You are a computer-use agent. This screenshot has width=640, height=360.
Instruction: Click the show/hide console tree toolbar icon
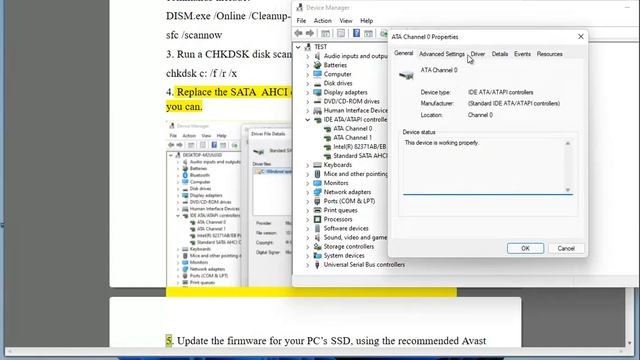pos(325,33)
